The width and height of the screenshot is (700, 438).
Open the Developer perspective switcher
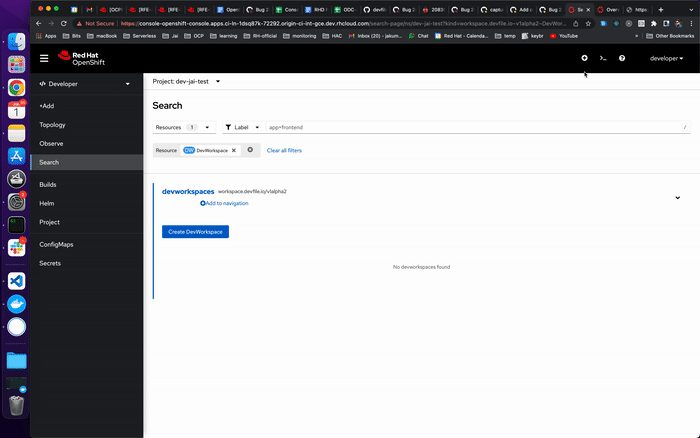[85, 84]
